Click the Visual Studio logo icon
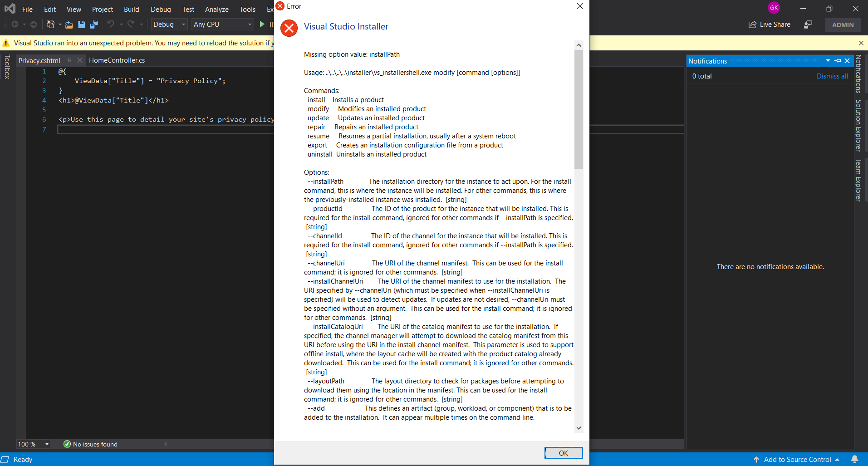This screenshot has height=466, width=868. [10, 9]
